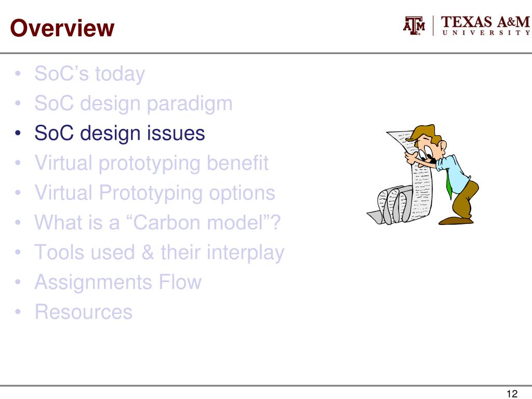Select the What is a Carbon model line

[x=157, y=222]
